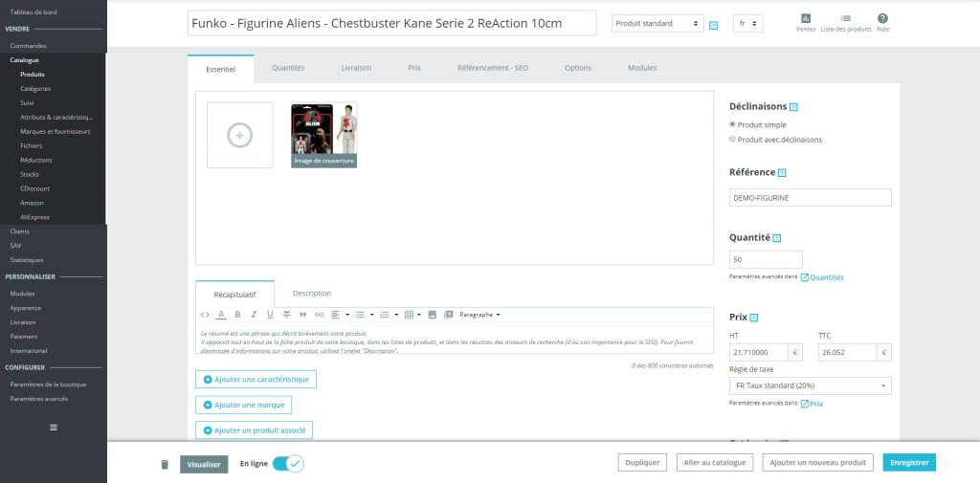
Task: Toggle italic formatting in editor
Action: [x=254, y=315]
